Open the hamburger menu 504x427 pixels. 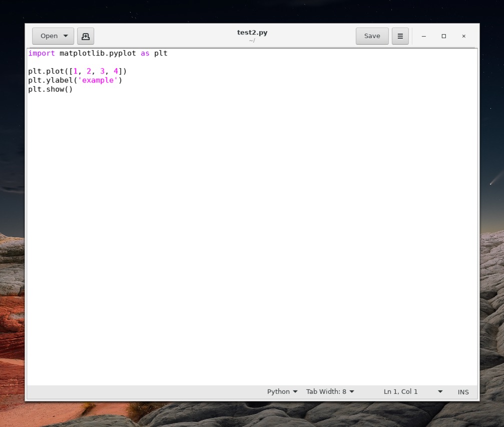coord(400,36)
